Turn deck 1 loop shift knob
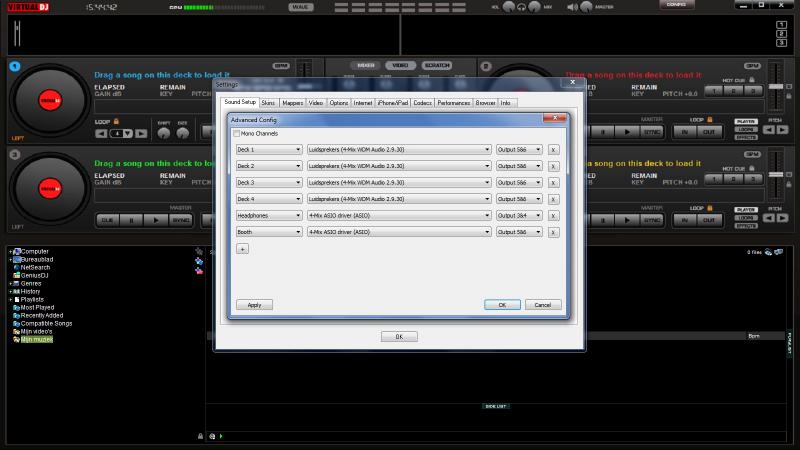The height and width of the screenshot is (450, 800). click(164, 134)
